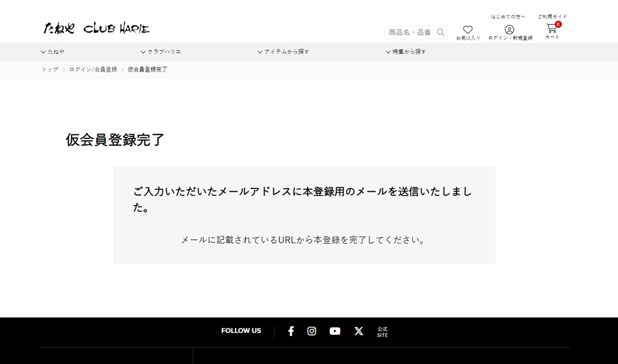618x364 pixels.
Task: Click the 仮会員登録完了 page heading
Action: [x=114, y=140]
